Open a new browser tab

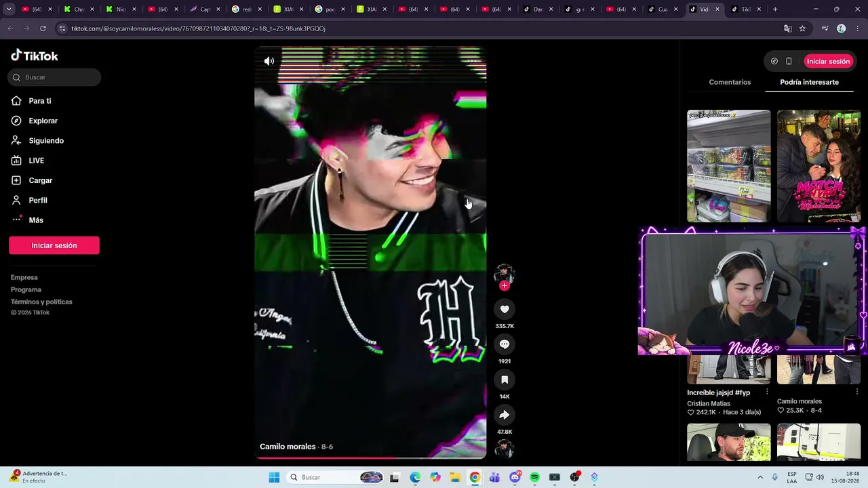(x=775, y=9)
